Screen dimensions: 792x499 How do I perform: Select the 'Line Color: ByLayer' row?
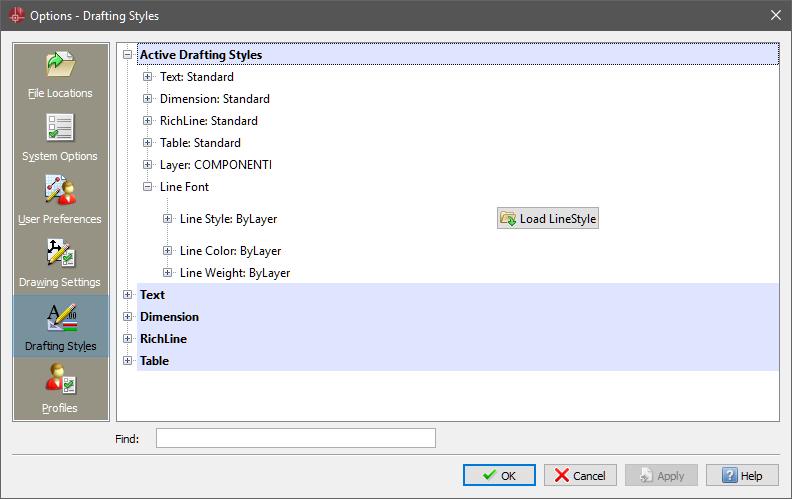tap(230, 251)
